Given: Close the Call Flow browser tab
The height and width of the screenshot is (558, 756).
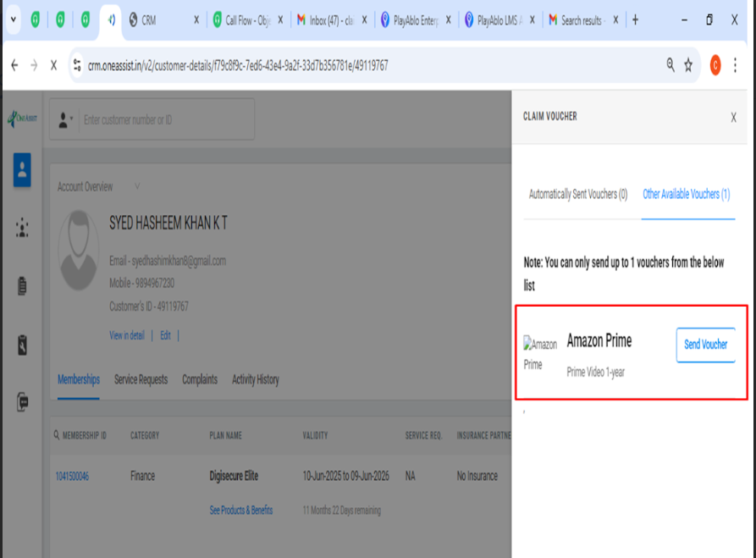Looking at the screenshot, I should pyautogui.click(x=280, y=19).
